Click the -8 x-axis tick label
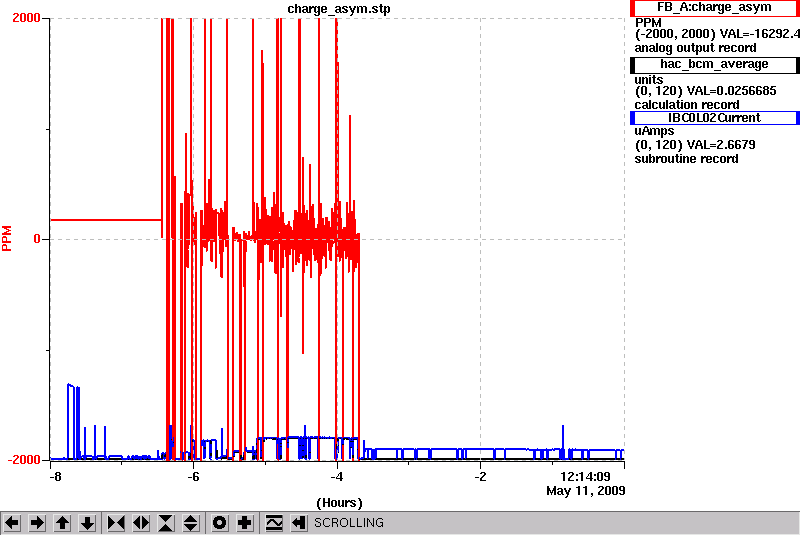Image resolution: width=800 pixels, height=535 pixels. 56,477
